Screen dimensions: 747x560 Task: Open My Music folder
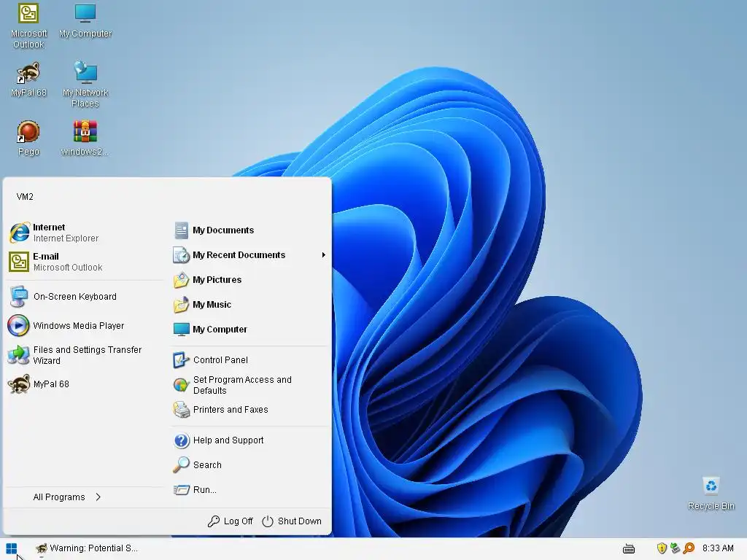coord(249,305)
